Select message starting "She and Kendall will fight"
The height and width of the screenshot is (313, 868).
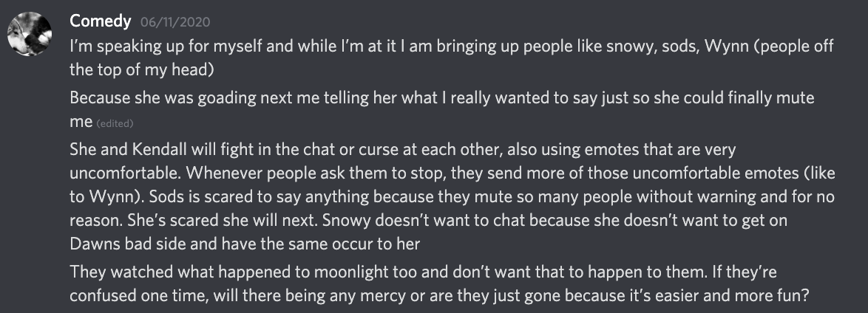point(452,196)
